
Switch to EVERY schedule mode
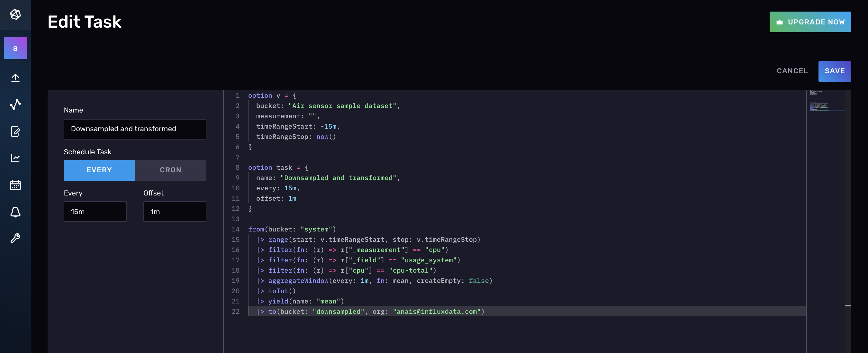[x=99, y=170]
